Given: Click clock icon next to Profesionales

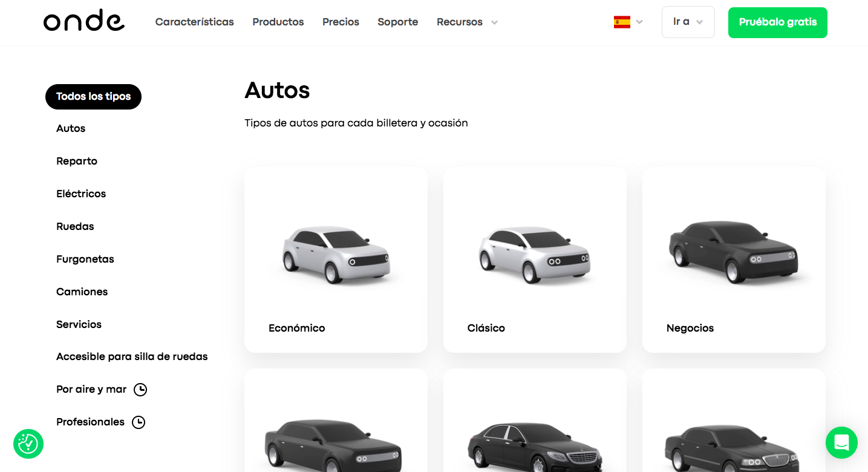Looking at the screenshot, I should pos(139,422).
